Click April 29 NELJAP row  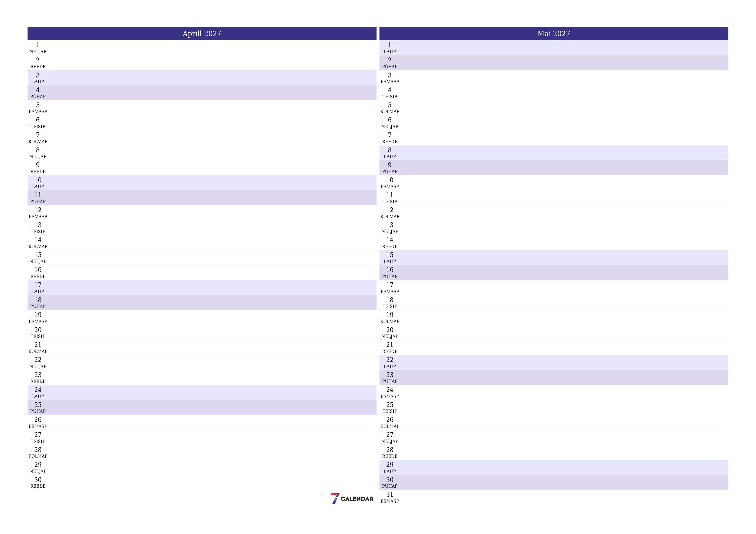coord(202,467)
